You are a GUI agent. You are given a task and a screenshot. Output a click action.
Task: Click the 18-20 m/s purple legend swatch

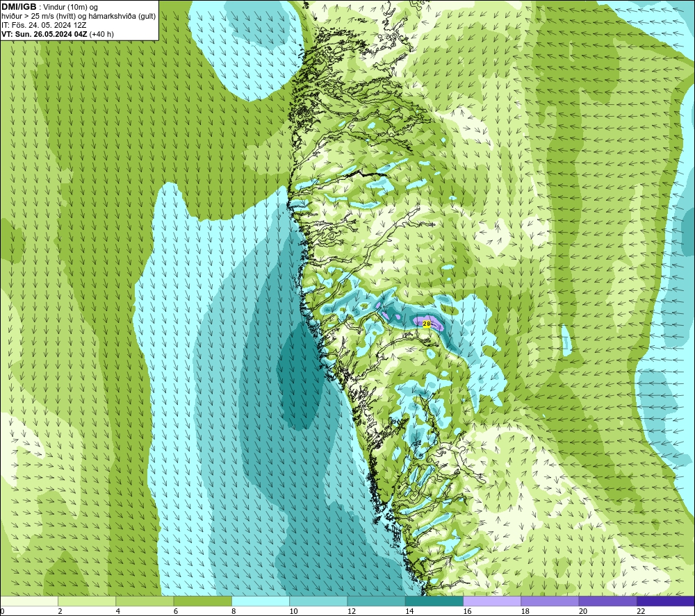[550, 601]
